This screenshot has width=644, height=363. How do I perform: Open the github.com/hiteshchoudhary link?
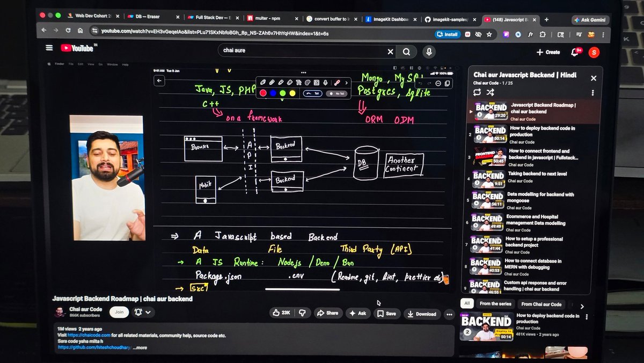(94, 347)
